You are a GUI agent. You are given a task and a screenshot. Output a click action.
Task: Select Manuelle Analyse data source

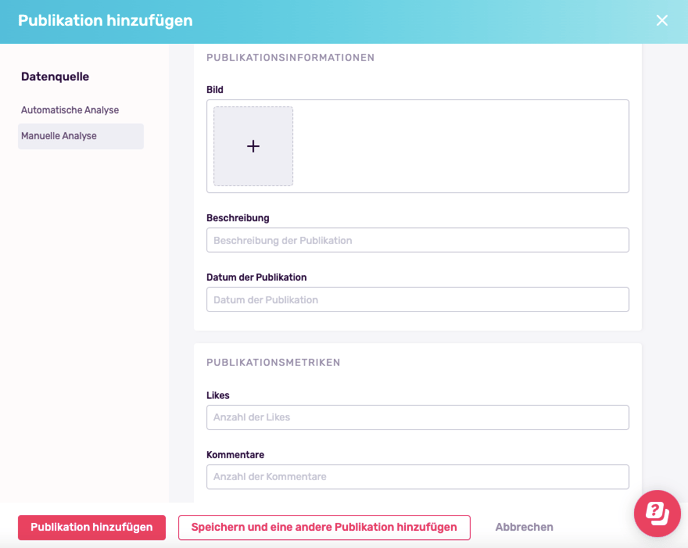(81, 136)
